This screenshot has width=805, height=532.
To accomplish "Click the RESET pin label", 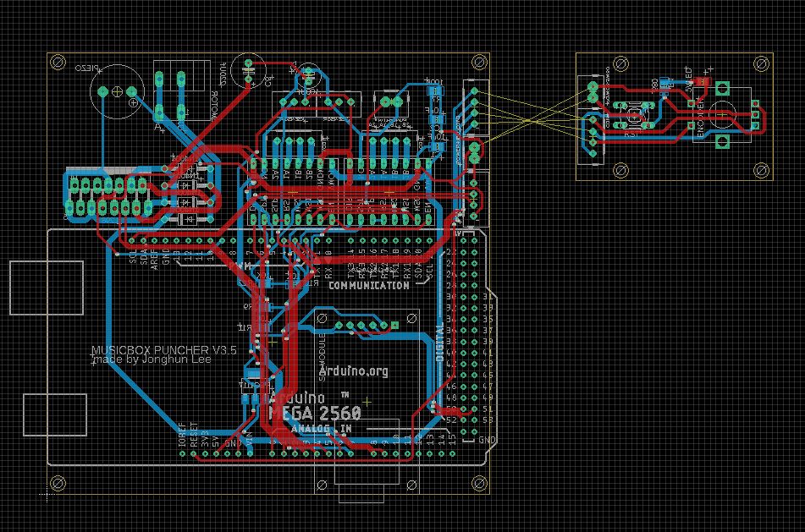I will tap(194, 435).
